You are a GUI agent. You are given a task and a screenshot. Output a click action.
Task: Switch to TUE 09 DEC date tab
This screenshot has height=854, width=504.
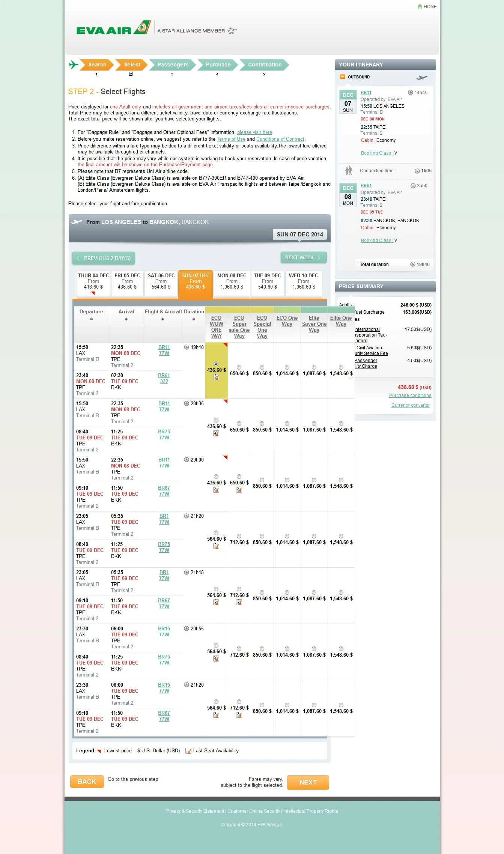coord(267,284)
